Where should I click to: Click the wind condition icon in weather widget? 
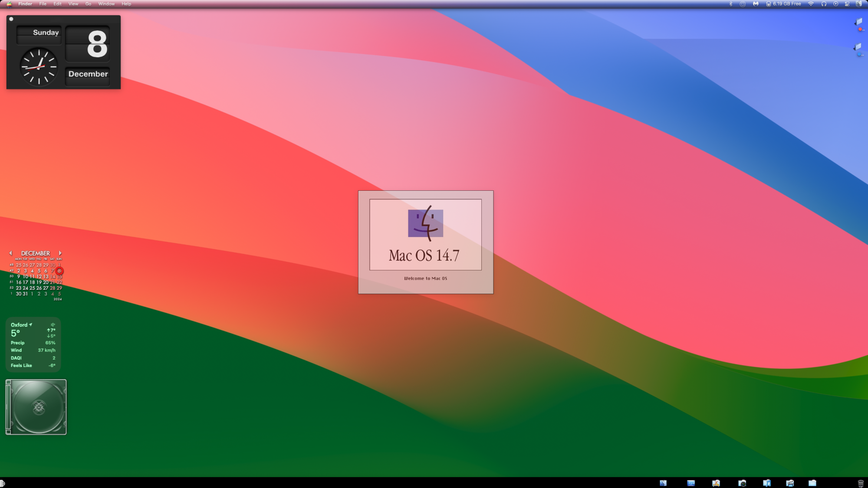(53, 324)
